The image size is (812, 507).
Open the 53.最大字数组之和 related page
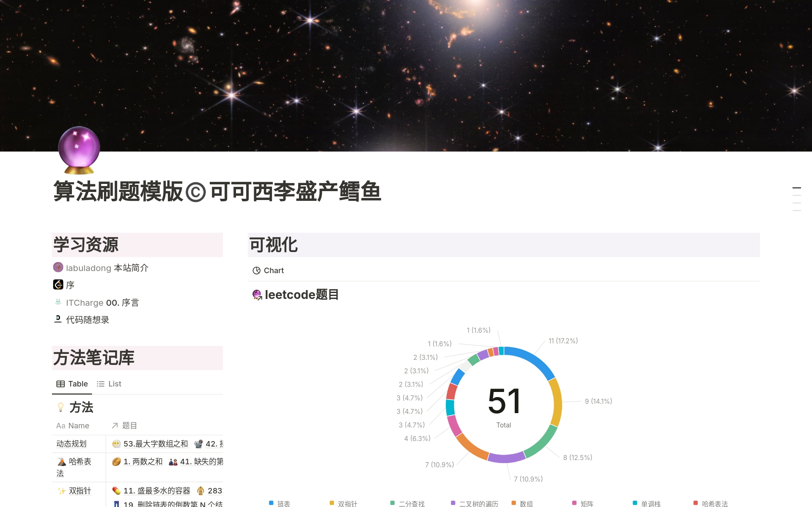155,444
